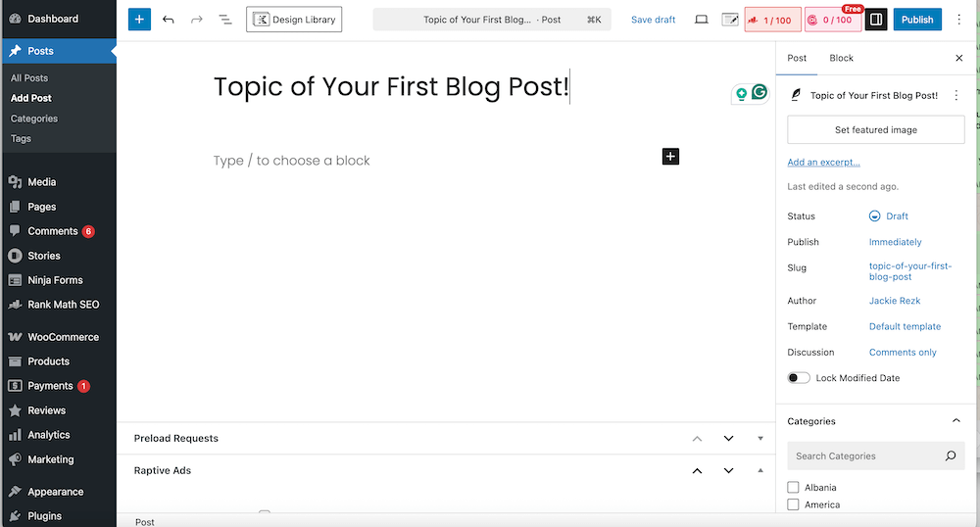Open Comments with 6 pending
Image resolution: width=980 pixels, height=527 pixels.
[x=58, y=231]
